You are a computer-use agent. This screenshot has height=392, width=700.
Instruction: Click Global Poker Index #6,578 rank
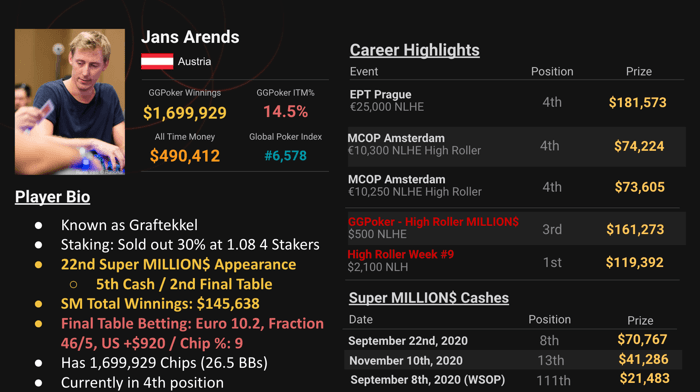pyautogui.click(x=286, y=156)
